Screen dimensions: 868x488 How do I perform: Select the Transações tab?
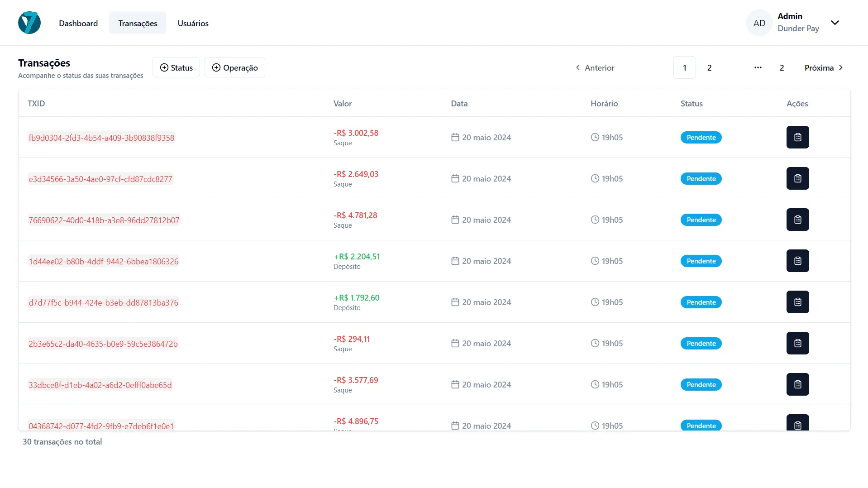pyautogui.click(x=138, y=23)
